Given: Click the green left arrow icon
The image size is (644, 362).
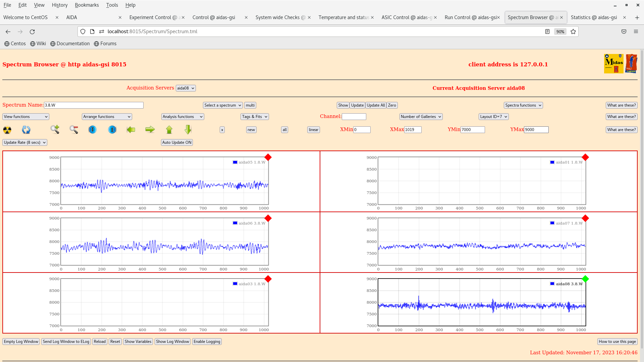Looking at the screenshot, I should [x=131, y=129].
